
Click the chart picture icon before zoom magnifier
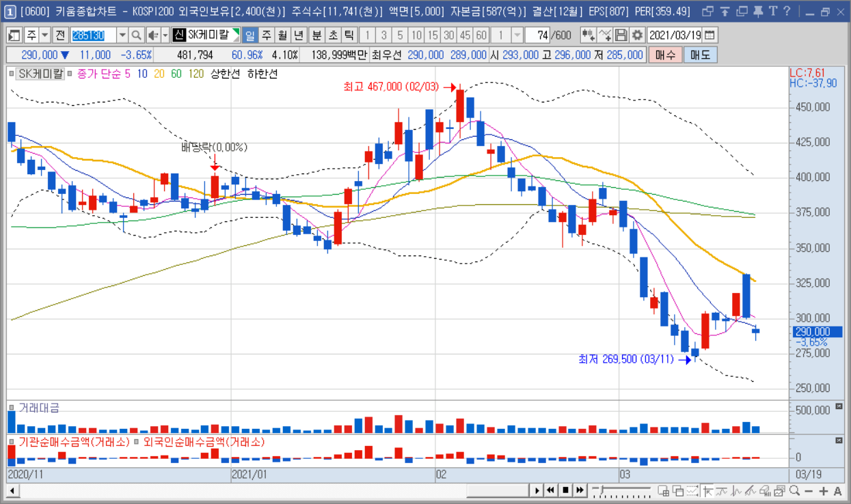[780, 490]
